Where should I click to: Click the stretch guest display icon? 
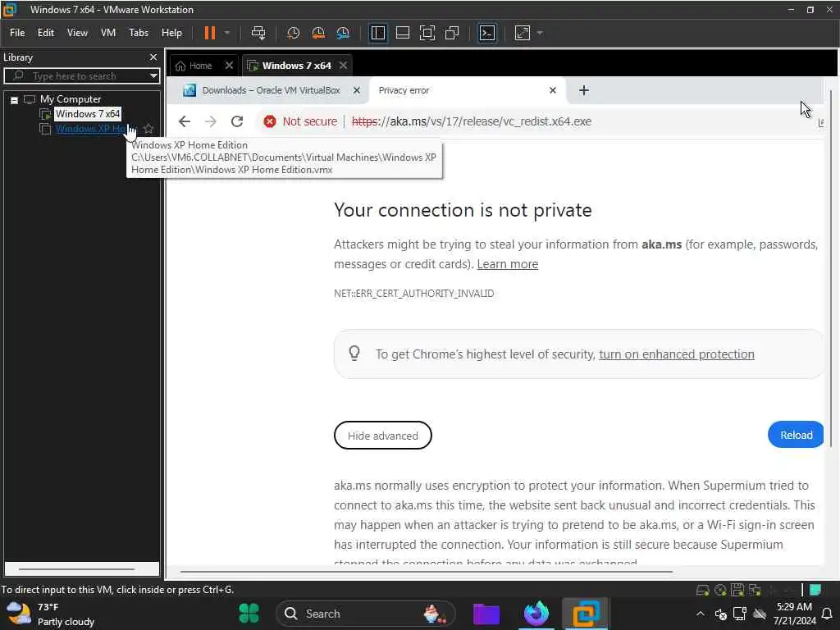(x=523, y=33)
